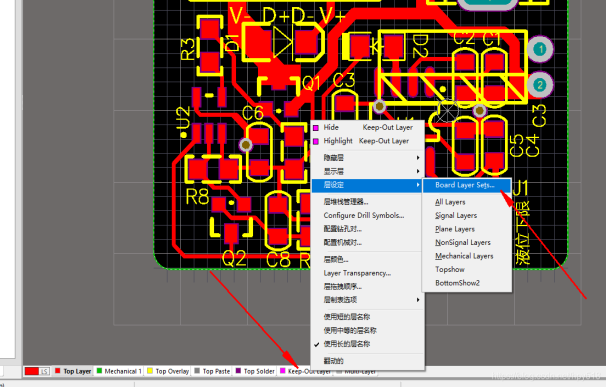Viewport: 606px width, 387px height.
Task: Click the Top Solder purple color square
Action: (238, 371)
